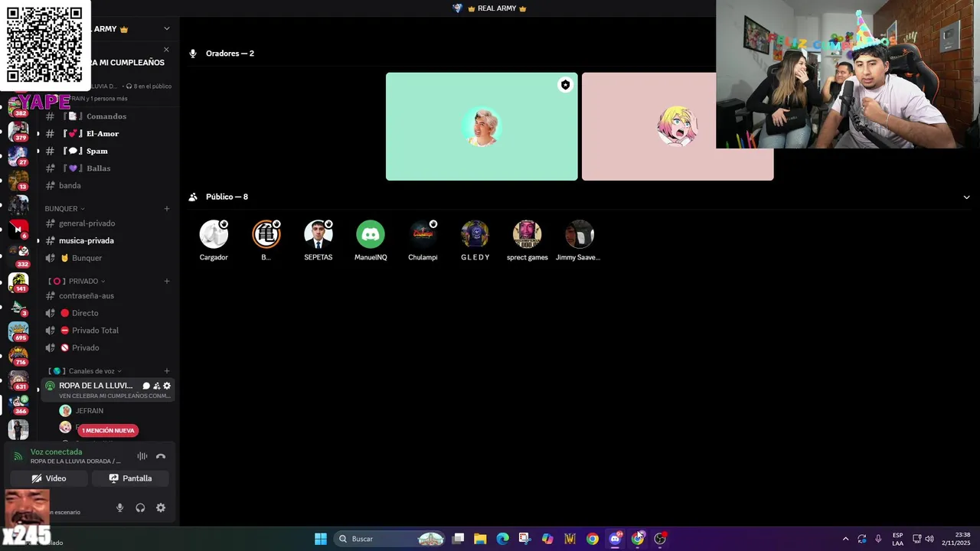Click moderator badge on green speaker tile
This screenshot has height=551, width=980.
(565, 85)
